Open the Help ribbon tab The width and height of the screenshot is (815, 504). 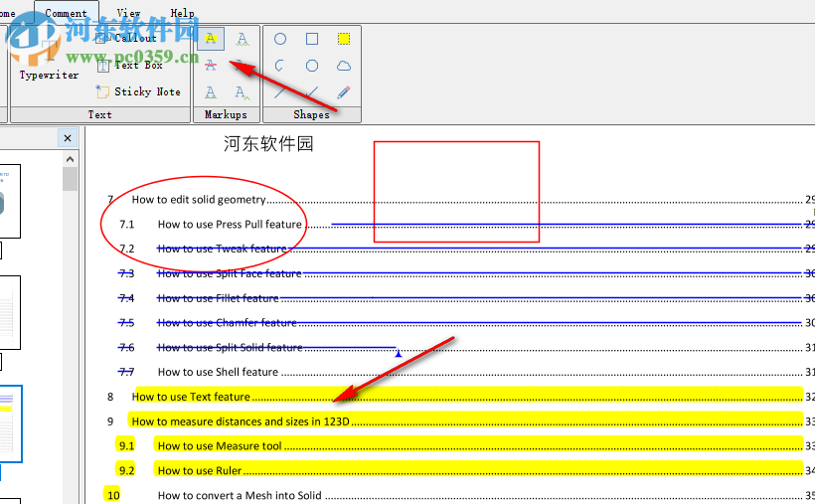pyautogui.click(x=183, y=13)
